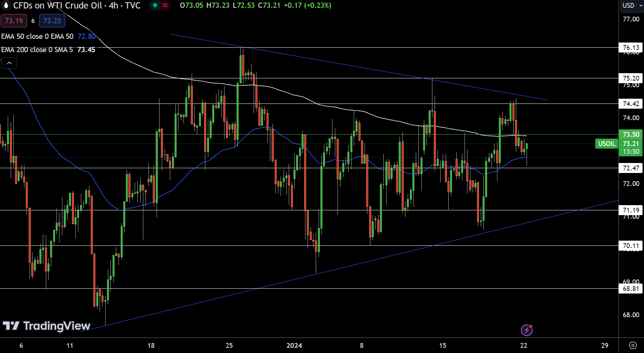The width and height of the screenshot is (644, 353).
Task: Click the 25 date on time axis
Action: coord(229,346)
